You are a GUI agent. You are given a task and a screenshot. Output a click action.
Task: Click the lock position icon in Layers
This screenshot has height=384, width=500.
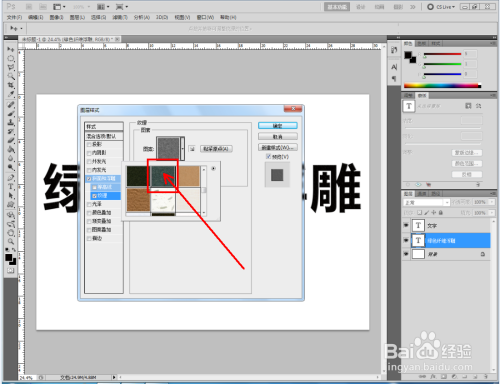pyautogui.click(x=433, y=212)
